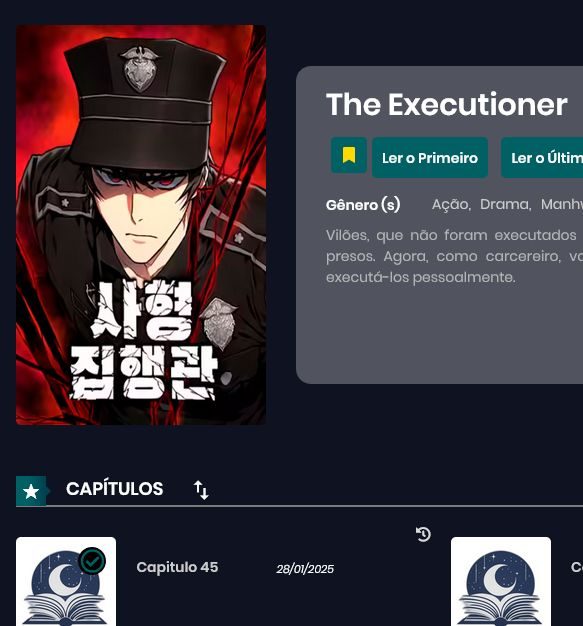This screenshot has width=583, height=626.
Task: Toggle the yellow bookmark button
Action: pos(349,155)
